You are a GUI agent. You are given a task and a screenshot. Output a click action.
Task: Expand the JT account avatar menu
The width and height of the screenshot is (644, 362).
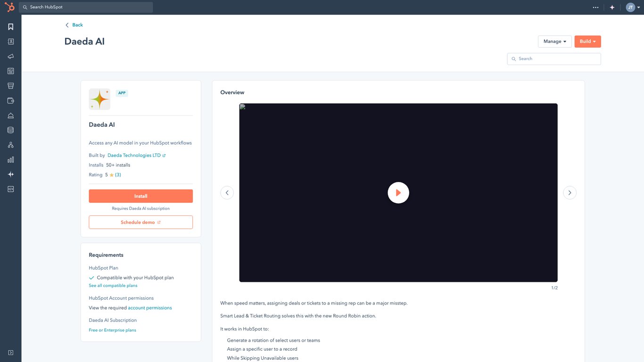(x=632, y=7)
